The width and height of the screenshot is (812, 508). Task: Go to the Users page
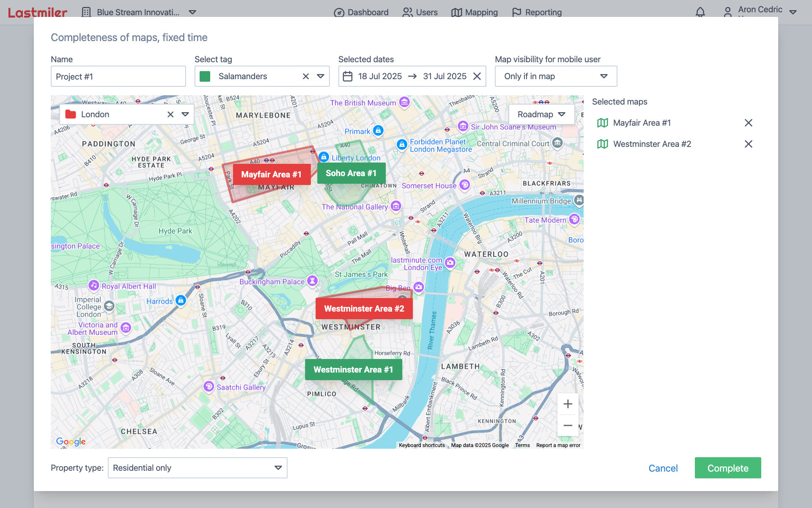click(420, 12)
